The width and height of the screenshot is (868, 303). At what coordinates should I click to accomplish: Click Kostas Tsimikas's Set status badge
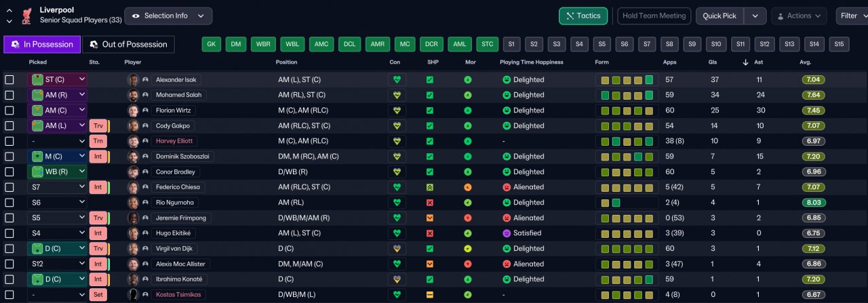point(98,295)
